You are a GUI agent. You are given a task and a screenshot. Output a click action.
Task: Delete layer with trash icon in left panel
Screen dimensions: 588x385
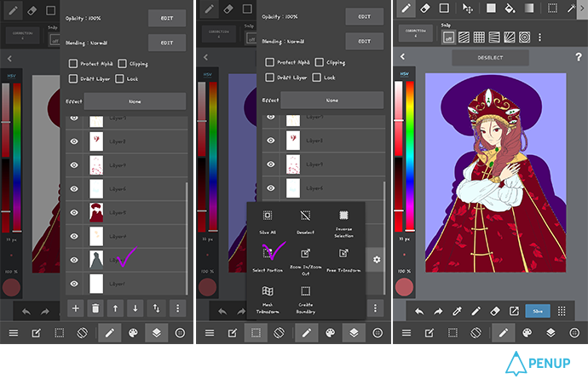click(95, 308)
